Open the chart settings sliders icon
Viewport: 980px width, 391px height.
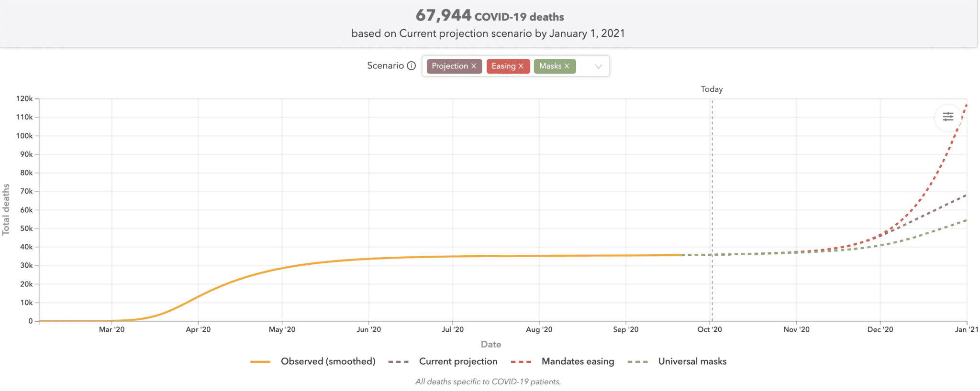[x=948, y=117]
